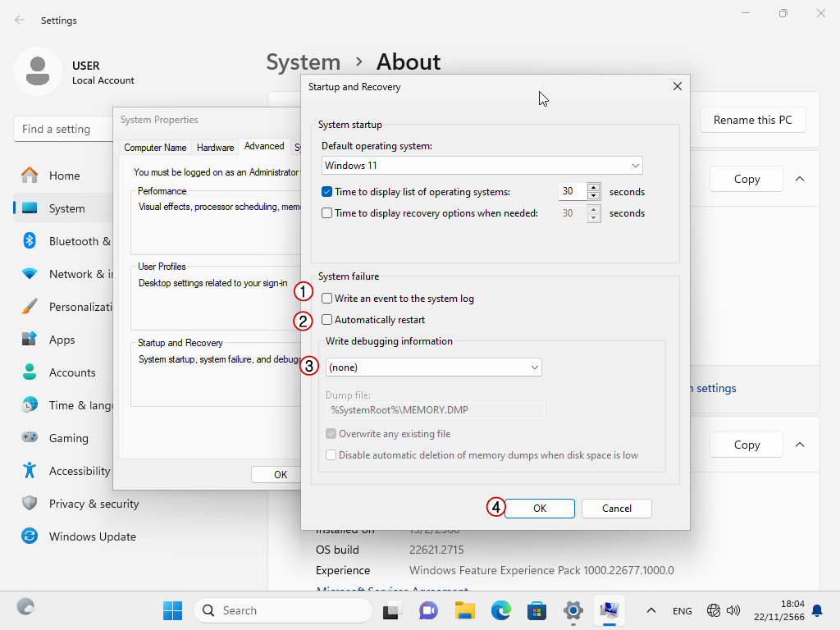
Task: Click the Windows Start button
Action: 172,610
